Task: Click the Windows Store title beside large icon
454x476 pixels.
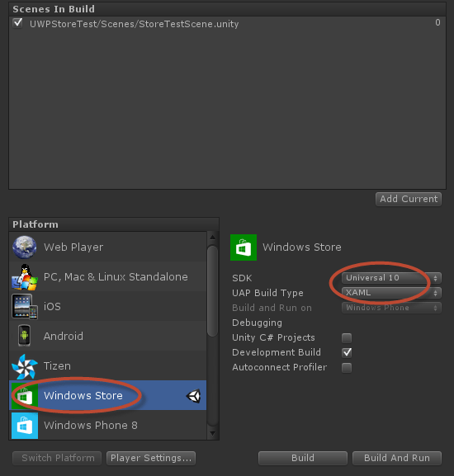Action: tap(302, 247)
